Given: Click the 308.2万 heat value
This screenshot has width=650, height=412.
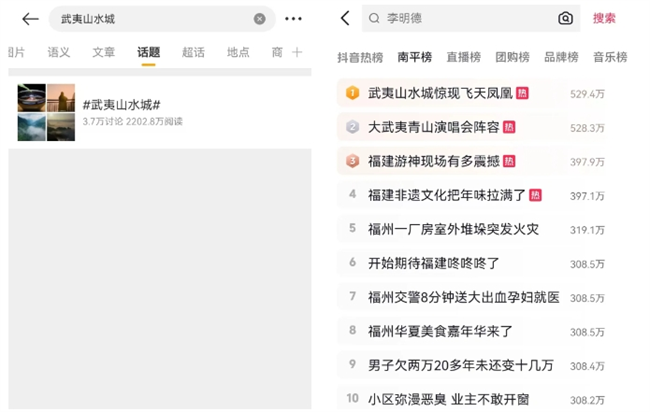Looking at the screenshot, I should 587,400.
